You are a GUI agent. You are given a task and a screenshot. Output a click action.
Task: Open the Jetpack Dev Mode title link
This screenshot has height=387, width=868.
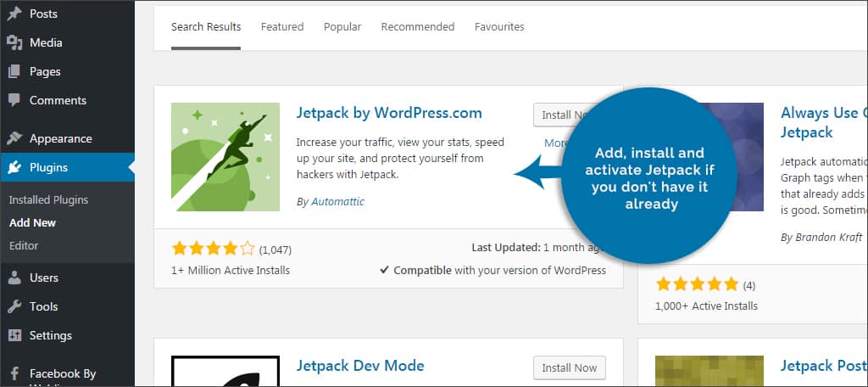(360, 366)
